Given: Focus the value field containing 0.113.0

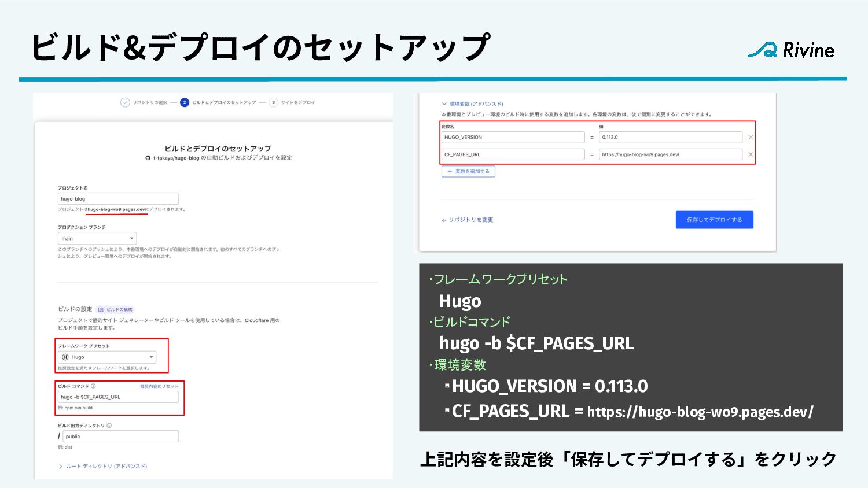Looking at the screenshot, I should (671, 137).
